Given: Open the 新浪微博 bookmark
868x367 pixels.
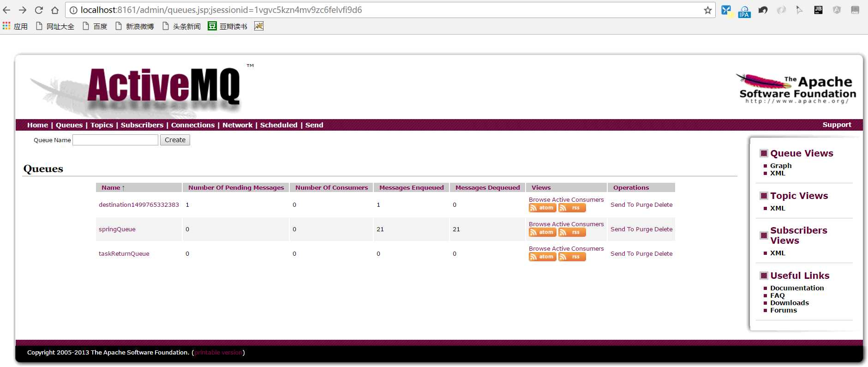Looking at the screenshot, I should 134,26.
